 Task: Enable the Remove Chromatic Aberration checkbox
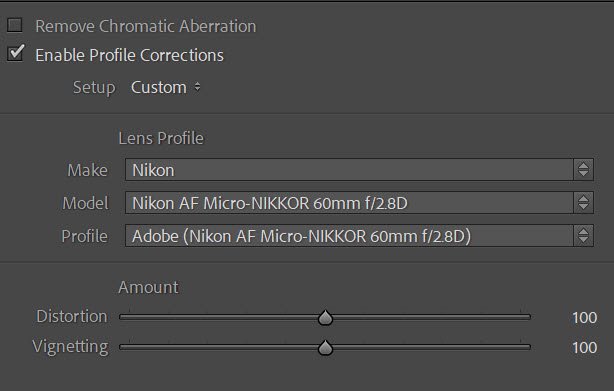(x=14, y=25)
